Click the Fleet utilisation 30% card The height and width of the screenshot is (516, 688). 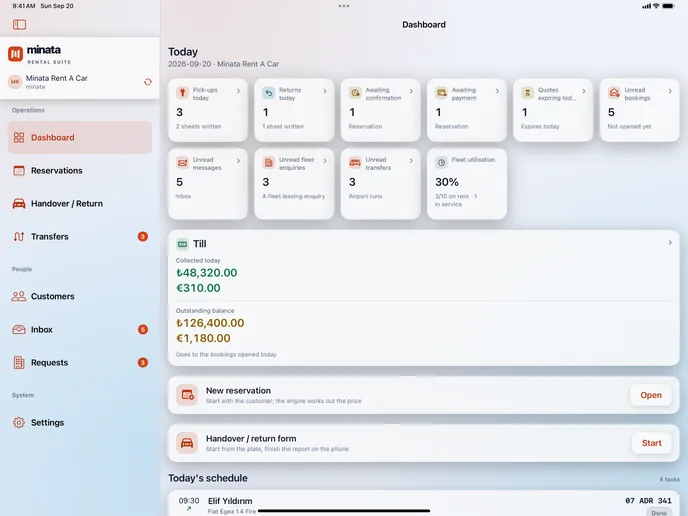467,184
